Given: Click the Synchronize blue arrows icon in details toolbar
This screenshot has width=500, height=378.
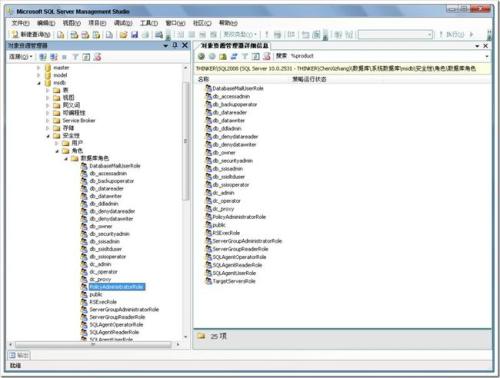Looking at the screenshot, I should [234, 56].
